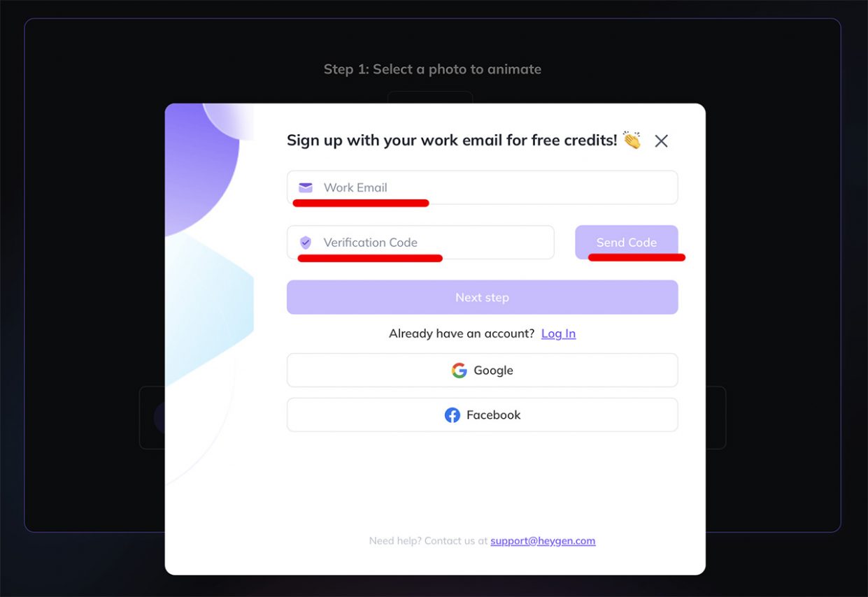The width and height of the screenshot is (868, 597).
Task: Sign up using the Google button label
Action: [493, 371]
